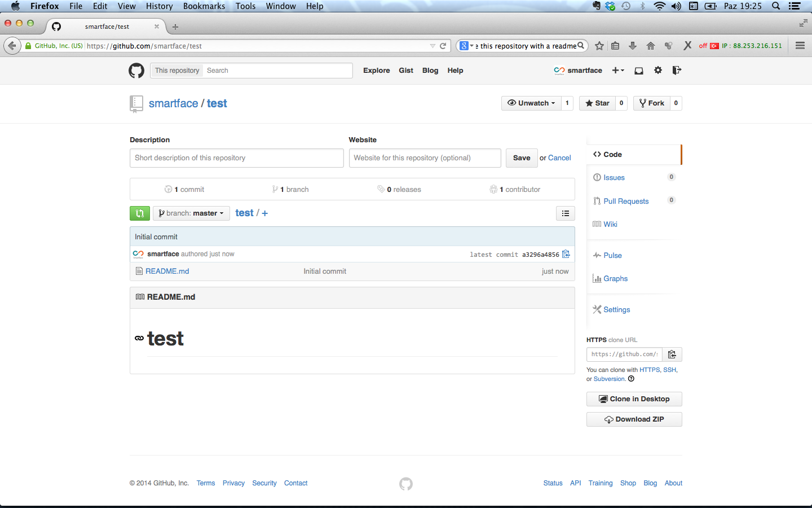Click the GitHub mark in the footer
Image resolution: width=812 pixels, height=508 pixels.
[x=406, y=484]
